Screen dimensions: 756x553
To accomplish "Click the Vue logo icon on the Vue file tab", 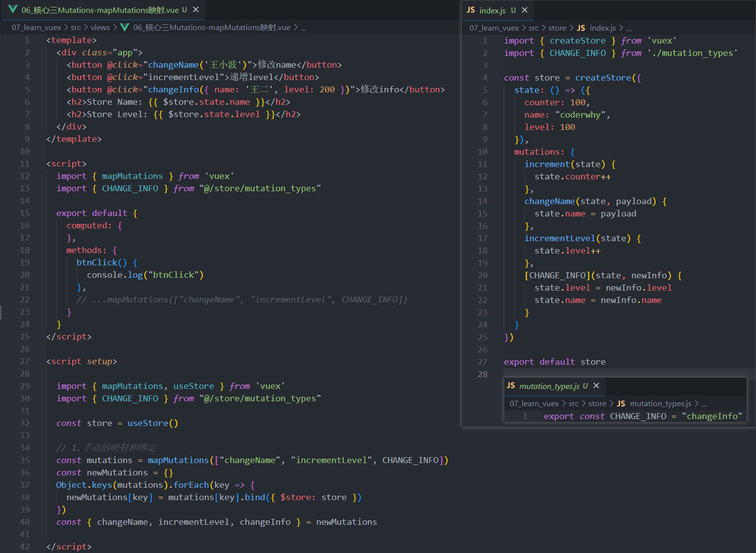I will (13, 9).
